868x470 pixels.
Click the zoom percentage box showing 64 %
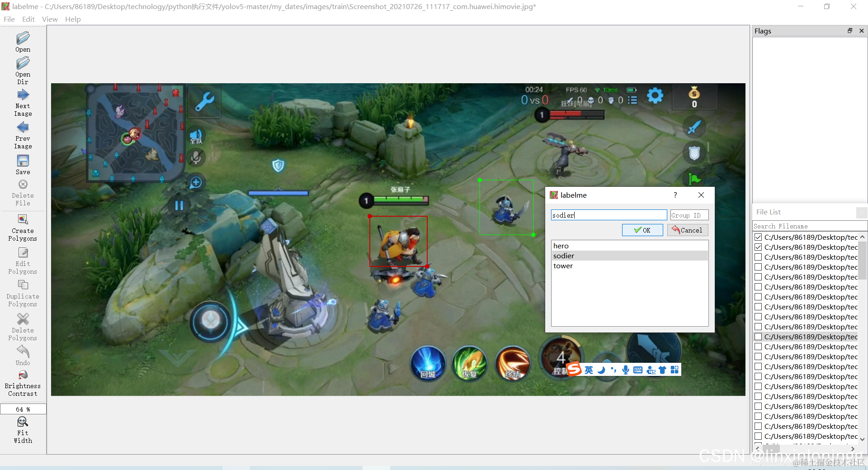[x=23, y=409]
